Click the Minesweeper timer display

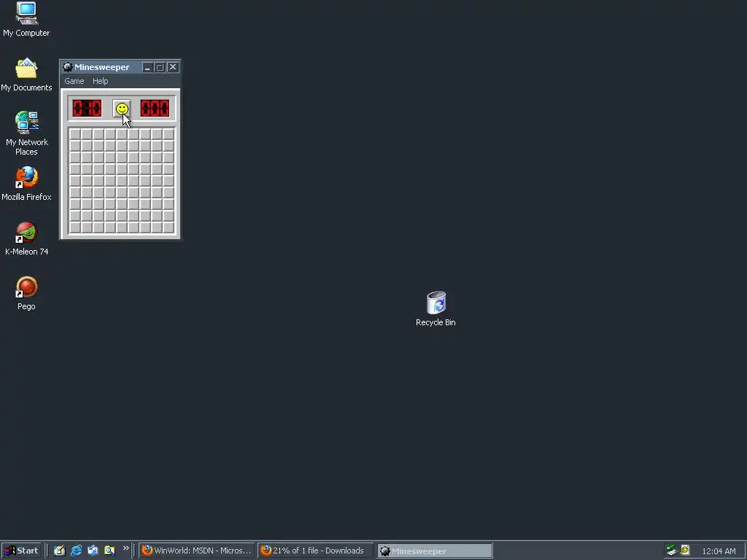click(x=155, y=109)
